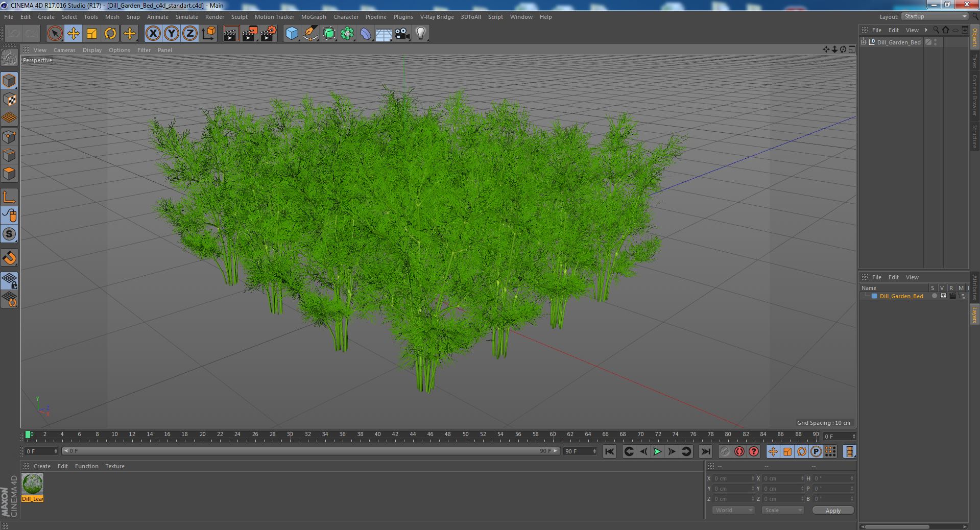Toggle Y axis lock
The height and width of the screenshot is (530, 980).
pyautogui.click(x=172, y=34)
